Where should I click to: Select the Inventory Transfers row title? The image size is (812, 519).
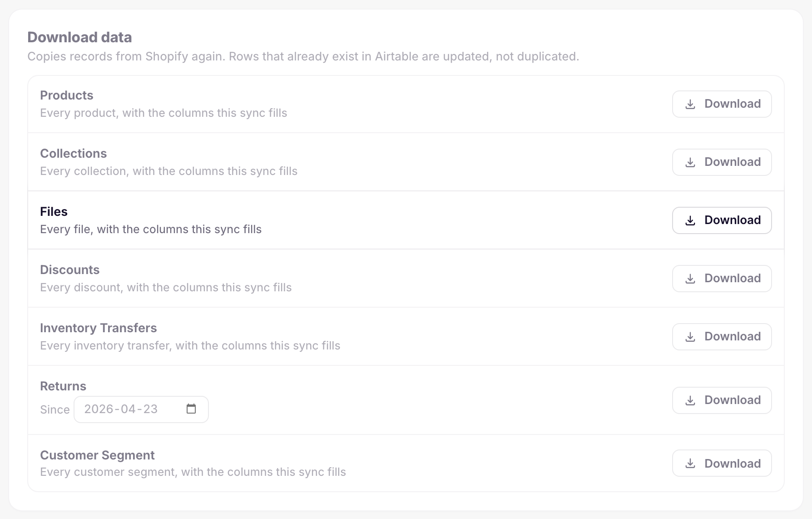pyautogui.click(x=99, y=328)
